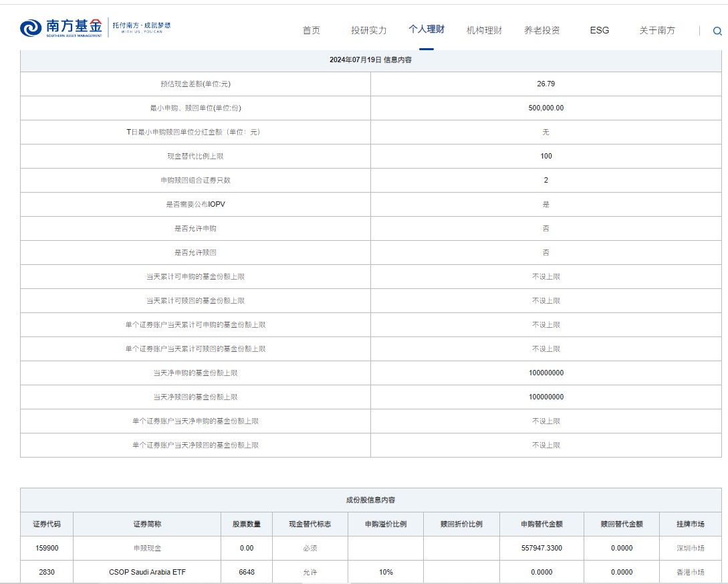Click the 挂牌市场 column header
Screen dimensions: 728x584
pos(691,524)
